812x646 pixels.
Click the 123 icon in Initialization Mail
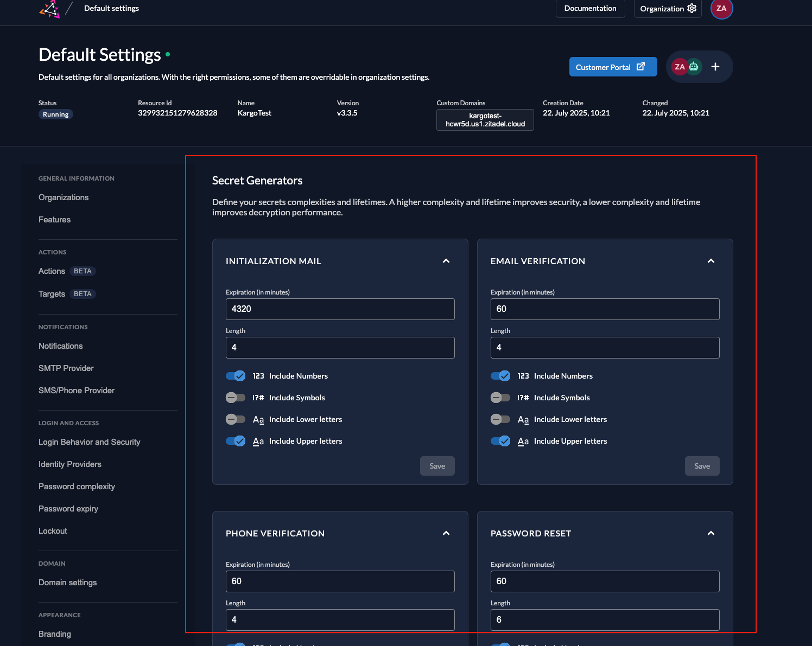(258, 376)
